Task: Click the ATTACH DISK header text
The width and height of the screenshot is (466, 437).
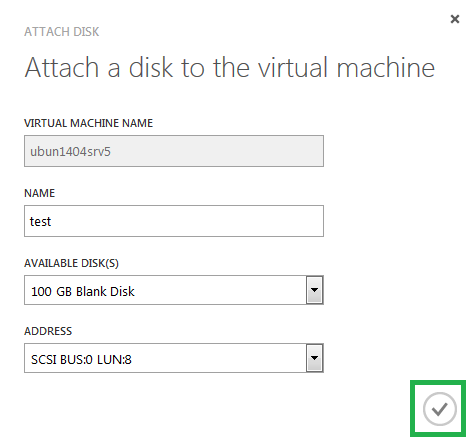Action: pos(62,32)
